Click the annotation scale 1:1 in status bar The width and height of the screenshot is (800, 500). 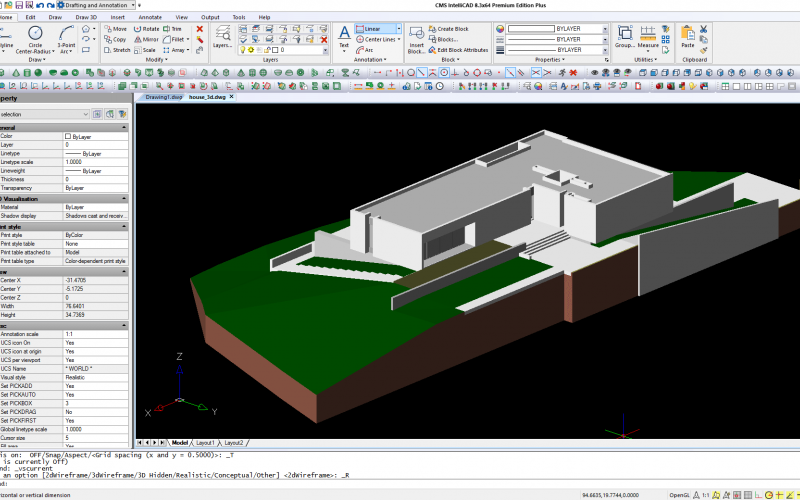[706, 495]
